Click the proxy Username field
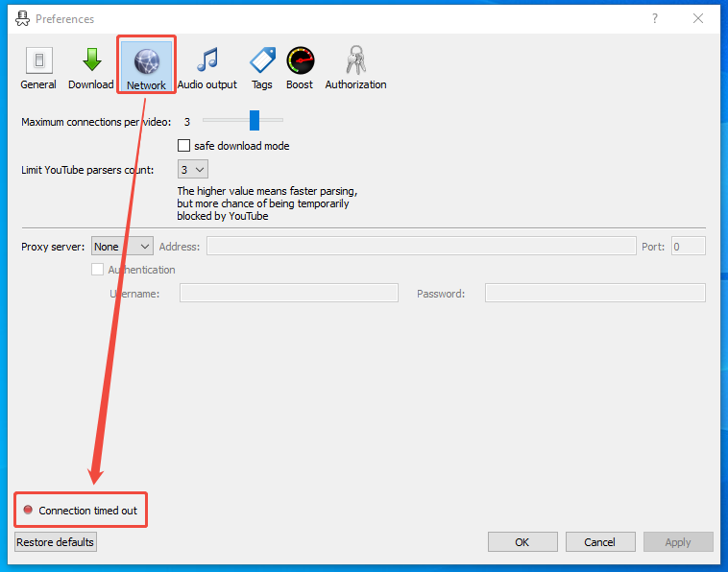Screen dimensions: 728x572 click(289, 293)
